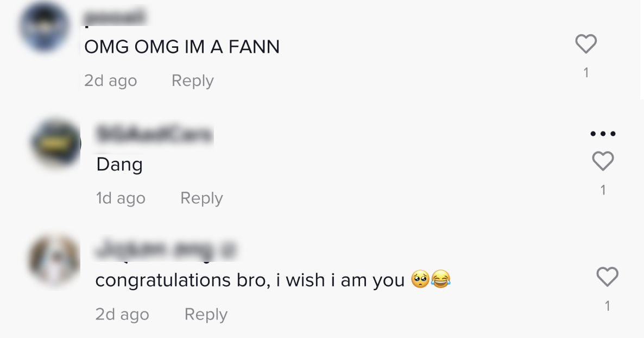
Task: Click "1d ago" timestamp on "Dang" comment
Action: click(x=121, y=198)
